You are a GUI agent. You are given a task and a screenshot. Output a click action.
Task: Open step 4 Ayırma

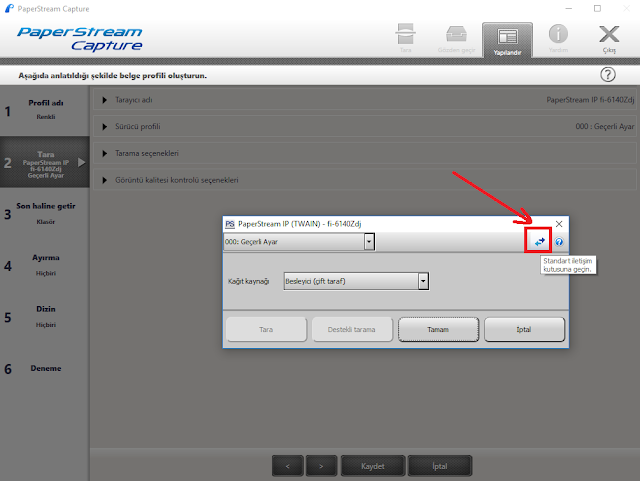(x=44, y=265)
